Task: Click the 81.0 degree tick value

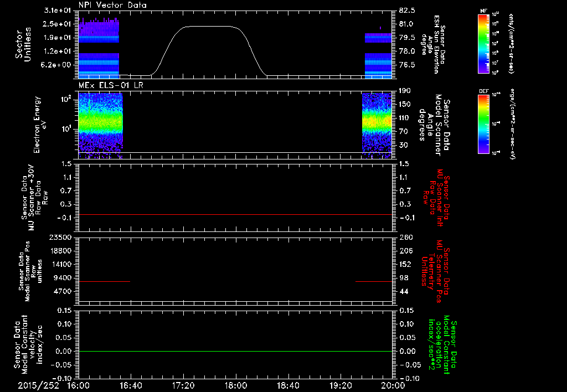Action: coord(407,24)
